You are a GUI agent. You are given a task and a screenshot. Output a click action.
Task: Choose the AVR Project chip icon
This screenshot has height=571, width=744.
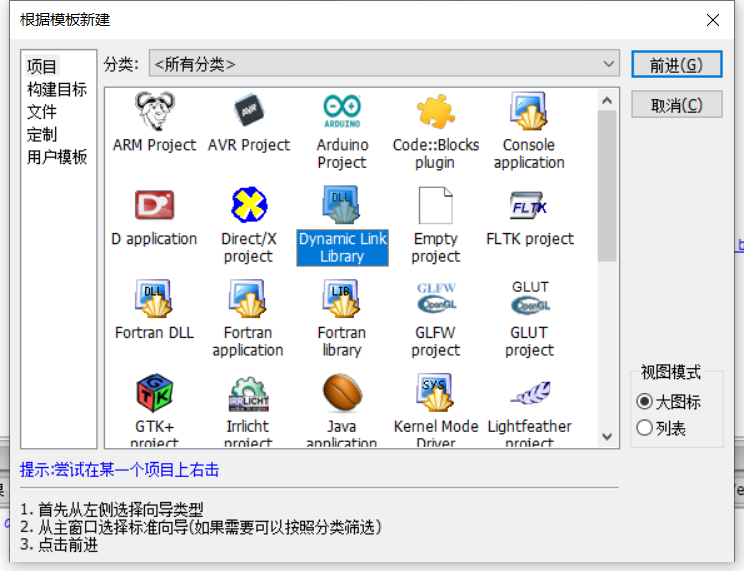click(x=249, y=111)
